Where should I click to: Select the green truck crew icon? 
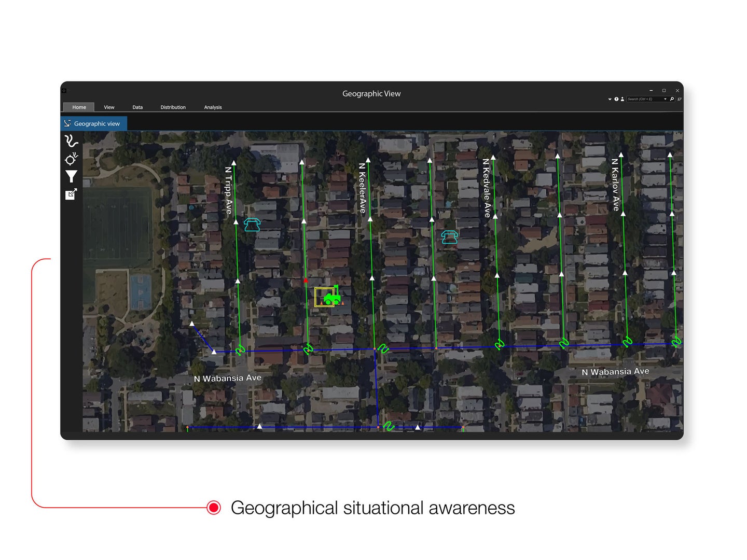click(331, 298)
